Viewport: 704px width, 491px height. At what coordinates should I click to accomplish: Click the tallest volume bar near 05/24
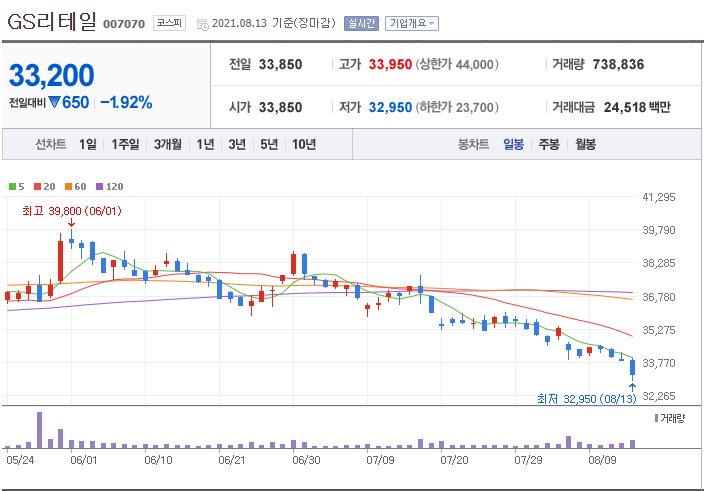pyautogui.click(x=40, y=430)
